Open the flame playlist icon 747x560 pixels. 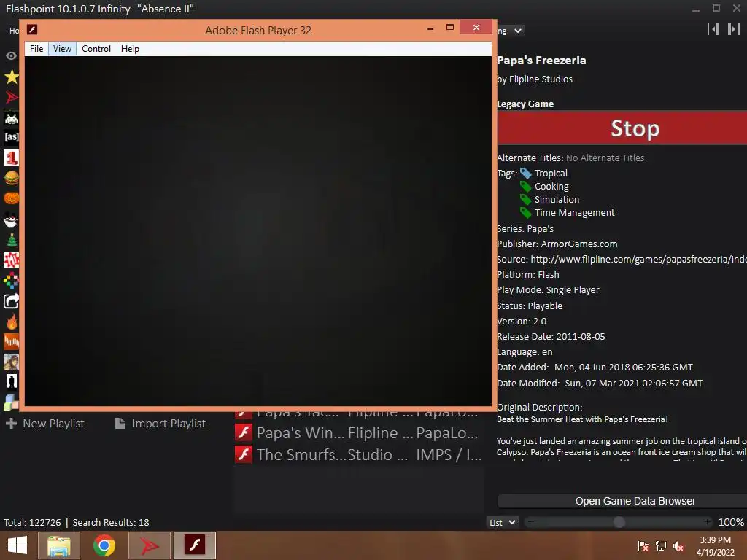tap(12, 322)
